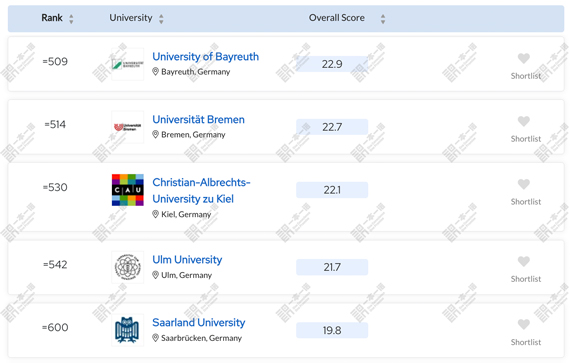The image size is (570, 363).
Task: Click Bayreuth's 22.9 overall score bar
Action: [x=332, y=64]
